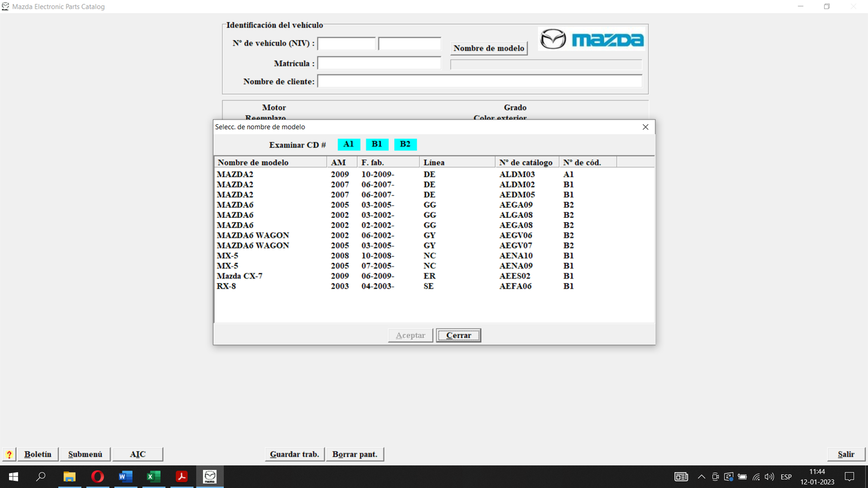The width and height of the screenshot is (868, 488).
Task: Click the ESP language indicator
Action: coord(786,477)
